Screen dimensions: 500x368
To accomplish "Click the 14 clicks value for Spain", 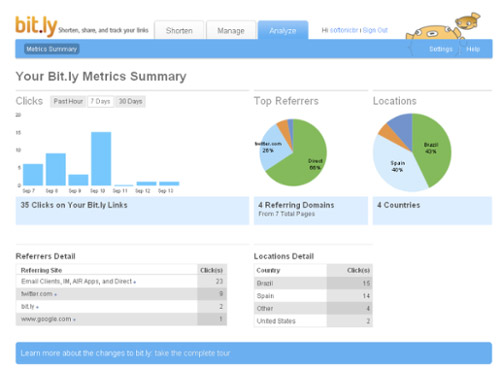I will point(366,296).
